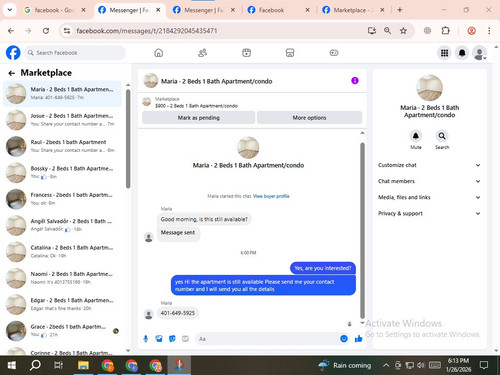Screen dimensions: 500x375
Task: Open Francess conversation in list
Action: (62, 199)
